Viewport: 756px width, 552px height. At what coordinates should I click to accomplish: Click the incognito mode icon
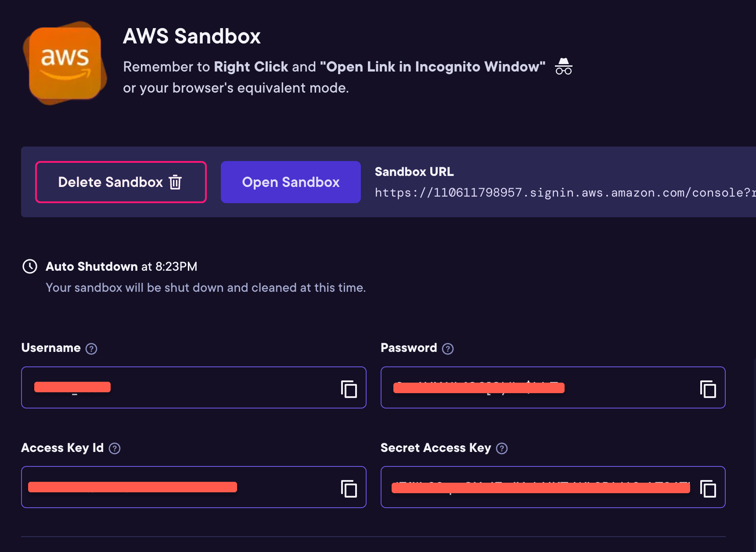tap(564, 67)
